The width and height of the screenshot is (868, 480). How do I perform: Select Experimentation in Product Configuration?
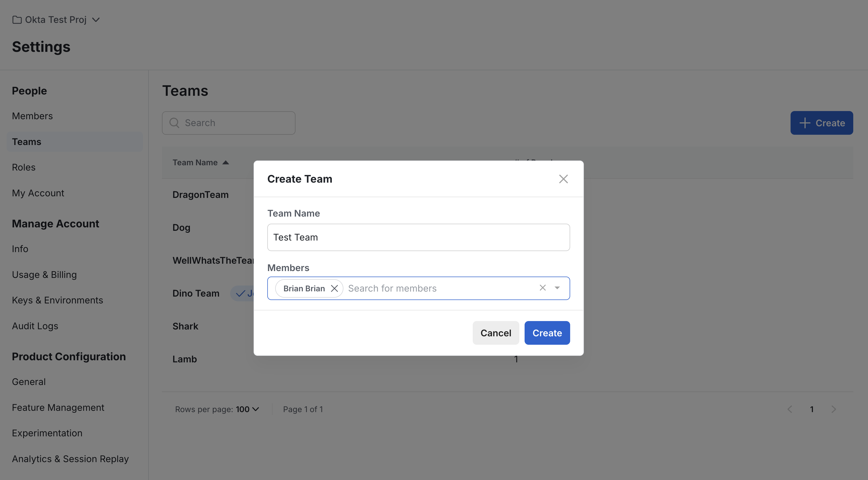[x=47, y=433]
